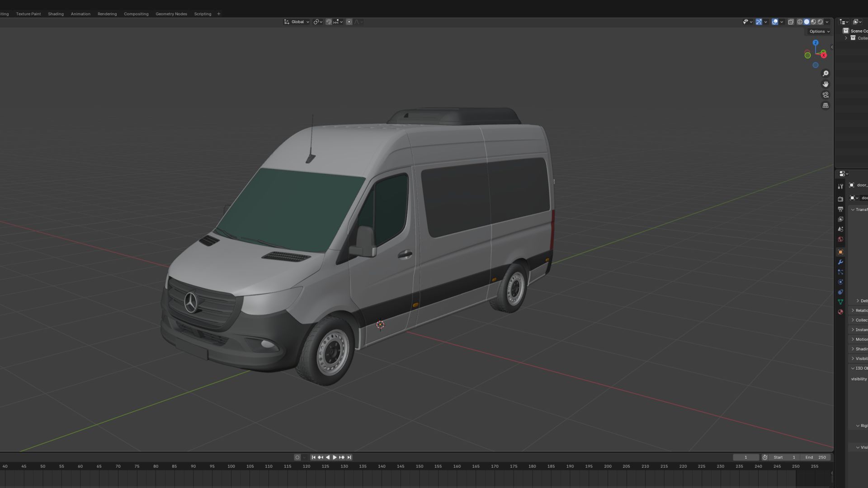Click the green Object Data Properties icon
The width and height of the screenshot is (868, 488).
coord(840,301)
